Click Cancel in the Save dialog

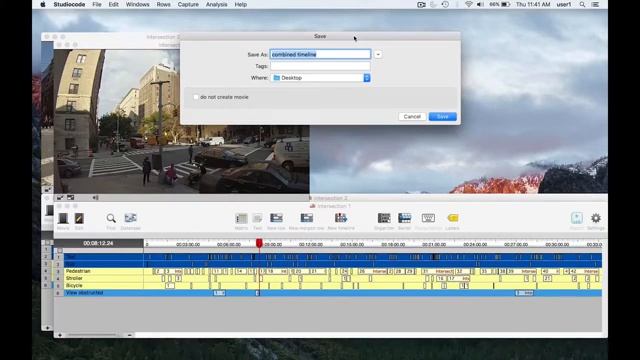(412, 116)
